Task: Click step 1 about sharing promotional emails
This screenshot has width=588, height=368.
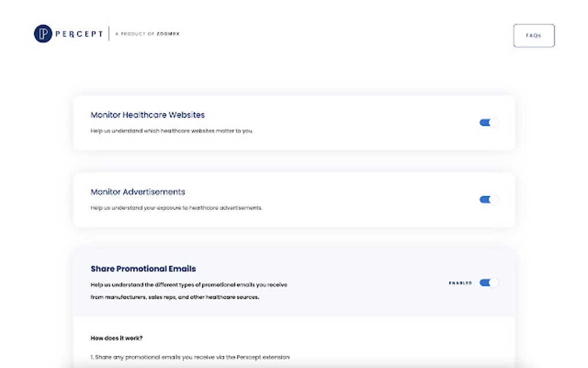Action: pyautogui.click(x=190, y=358)
